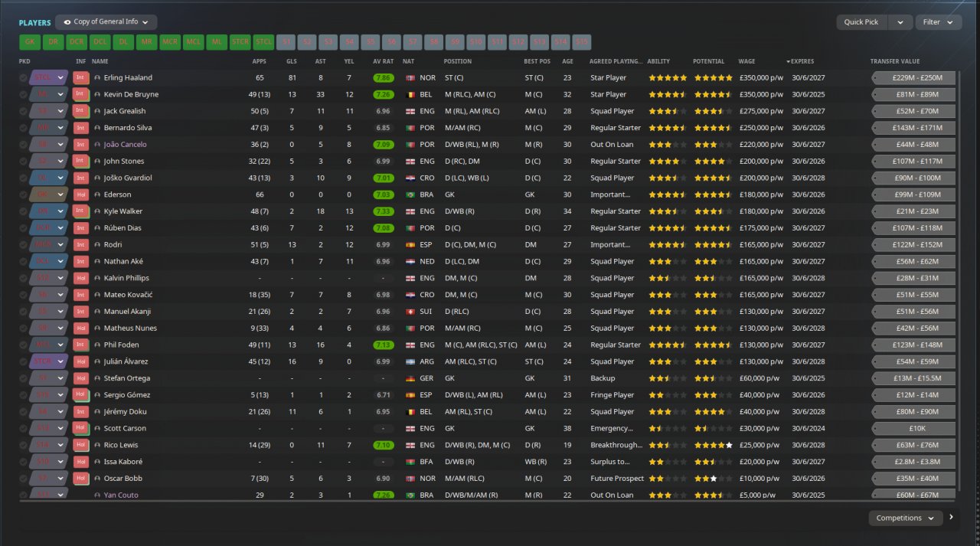Click Erling Haaland's Int status badge
The width and height of the screenshot is (980, 546).
click(81, 77)
